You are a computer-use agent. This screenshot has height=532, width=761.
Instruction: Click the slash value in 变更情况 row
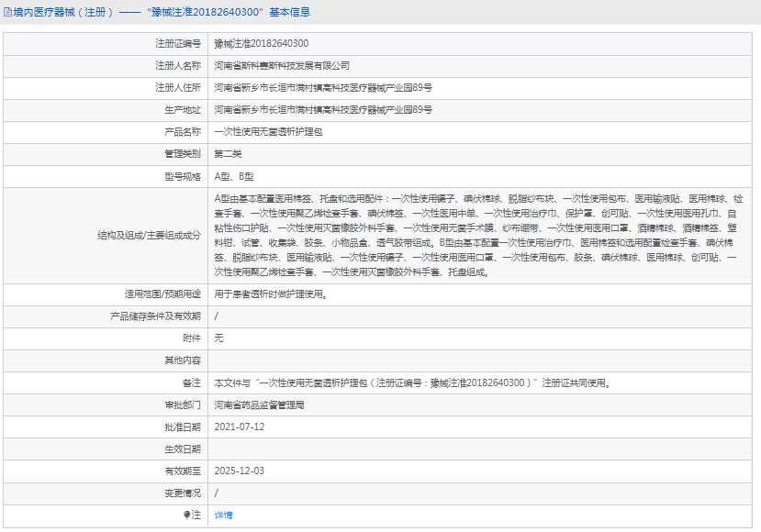(x=217, y=493)
